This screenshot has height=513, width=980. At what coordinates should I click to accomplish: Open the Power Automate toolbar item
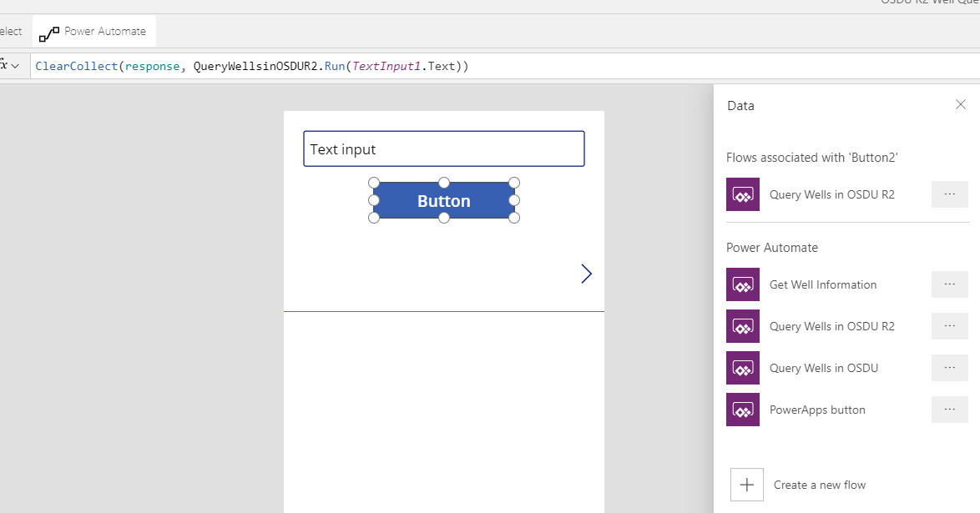[93, 31]
